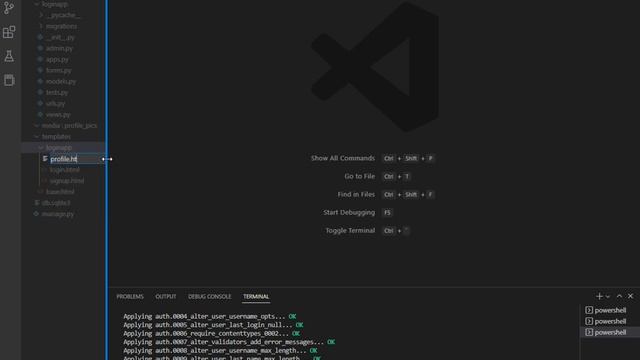640x360 pixels.
Task: Click the Find in Files label
Action: click(356, 195)
